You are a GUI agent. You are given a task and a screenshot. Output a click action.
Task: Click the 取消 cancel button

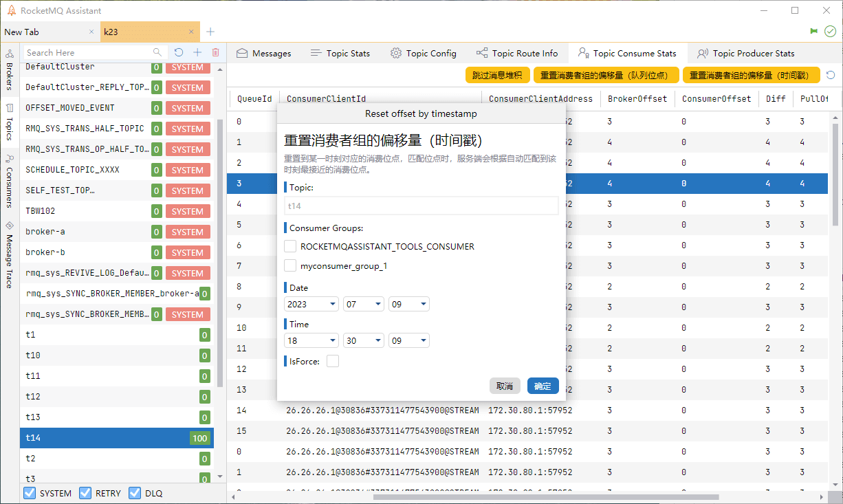[505, 386]
